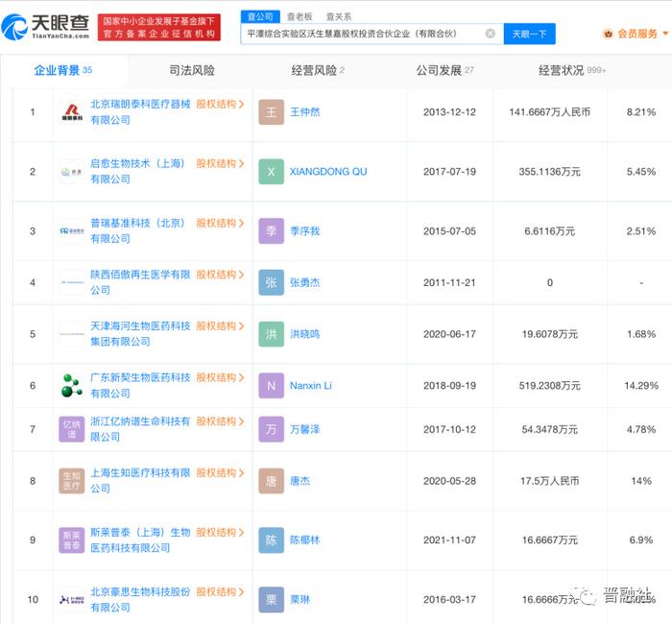Viewport: 672px width, 624px height.
Task: Click the 唐 avatar for 唐杰
Action: point(272,481)
